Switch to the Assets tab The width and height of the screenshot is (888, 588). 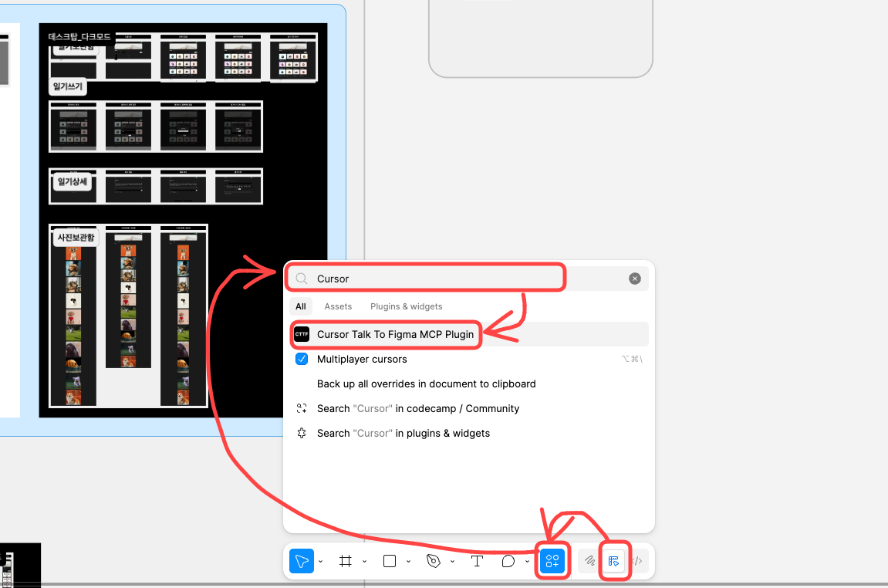[338, 306]
